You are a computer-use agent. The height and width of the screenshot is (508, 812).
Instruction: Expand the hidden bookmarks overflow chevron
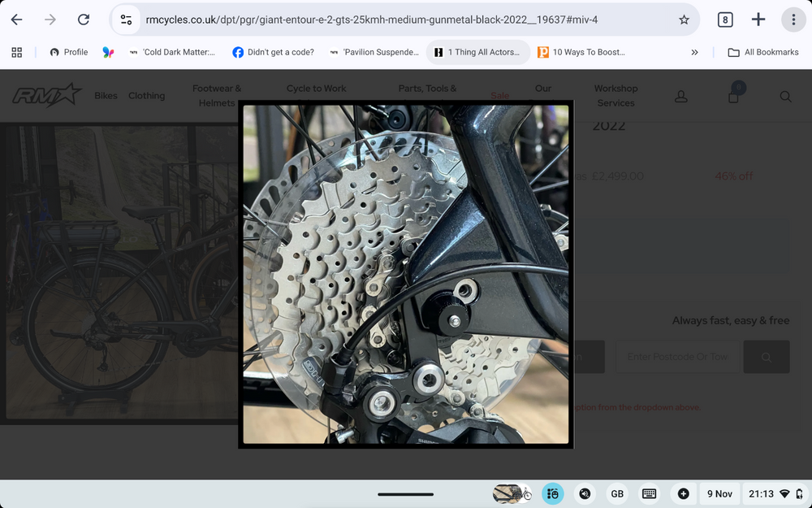point(694,52)
